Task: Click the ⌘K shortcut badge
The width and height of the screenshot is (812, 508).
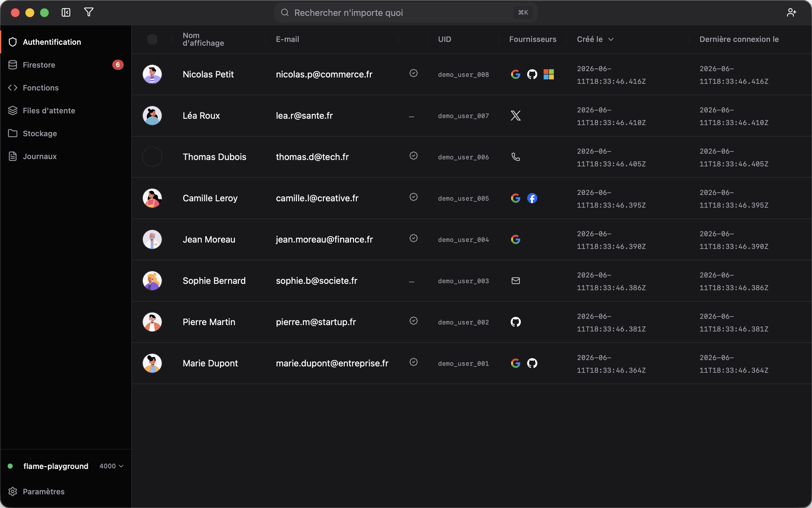Action: click(523, 12)
